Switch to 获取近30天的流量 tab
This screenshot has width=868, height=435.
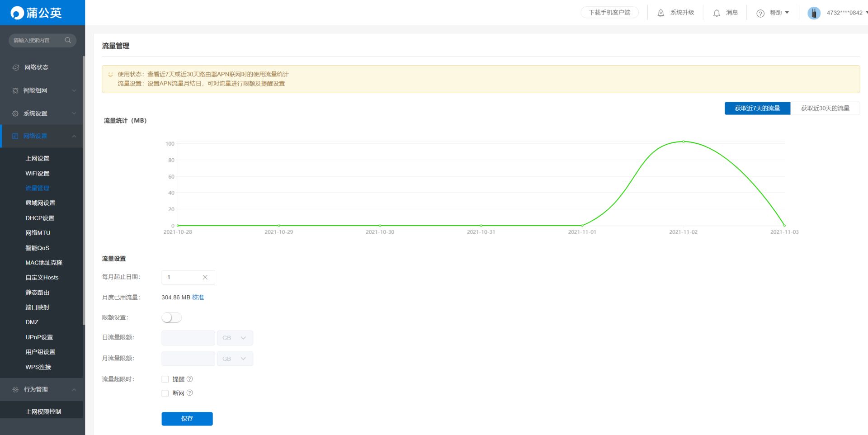pyautogui.click(x=825, y=108)
